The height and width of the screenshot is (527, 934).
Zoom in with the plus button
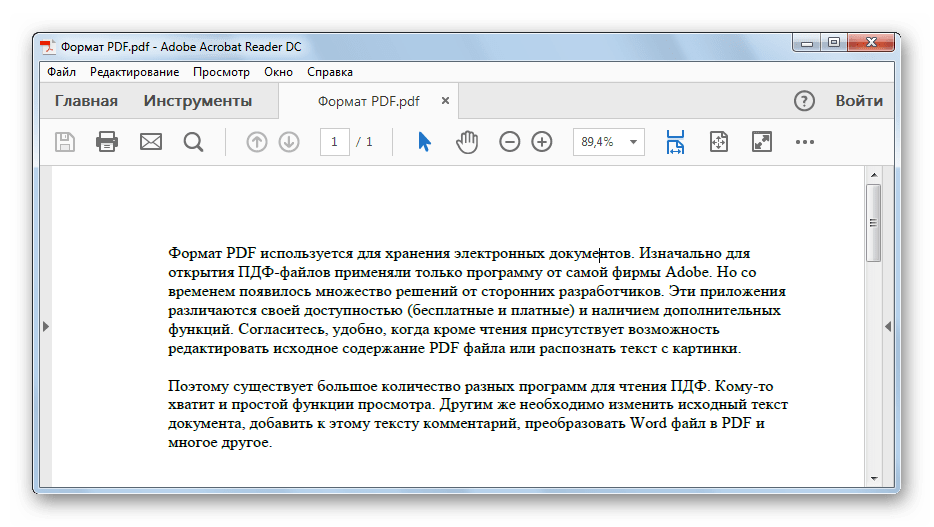pos(542,142)
